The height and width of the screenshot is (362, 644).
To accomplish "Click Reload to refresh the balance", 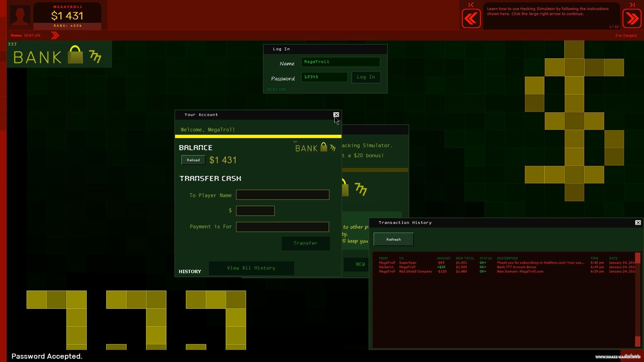I will coord(193,160).
